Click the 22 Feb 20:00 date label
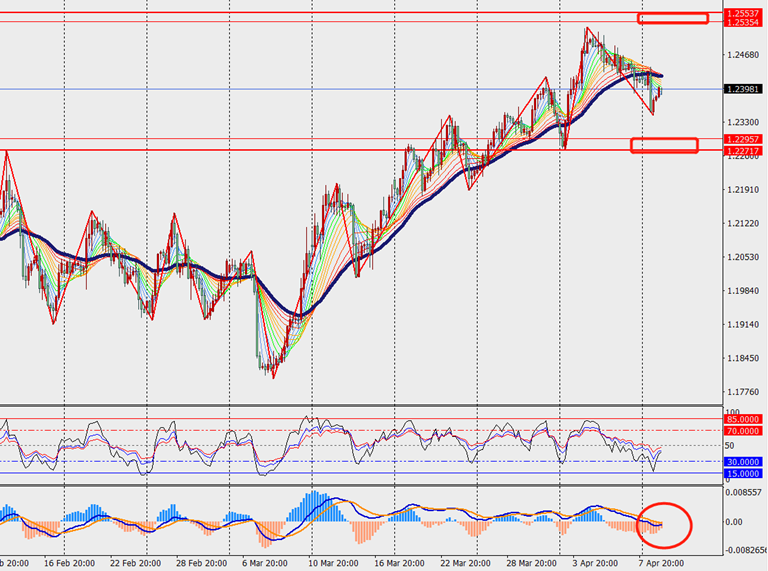Screen dimensions: 768x571 [x=136, y=563]
